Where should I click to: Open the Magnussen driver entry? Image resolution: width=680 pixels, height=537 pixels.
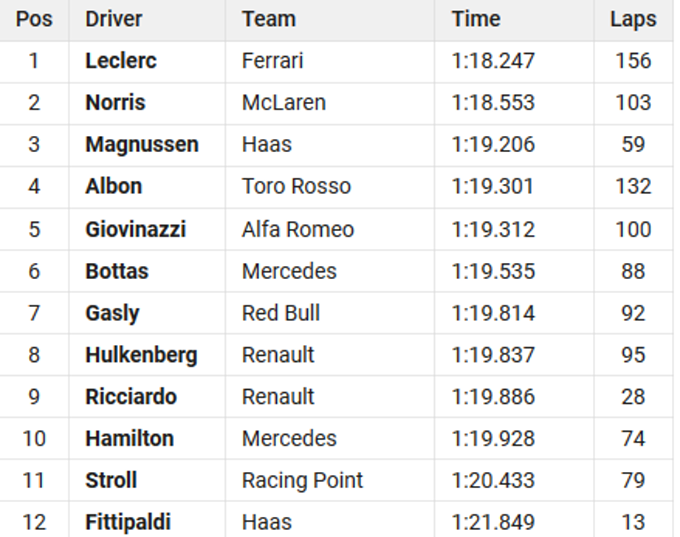click(x=142, y=145)
